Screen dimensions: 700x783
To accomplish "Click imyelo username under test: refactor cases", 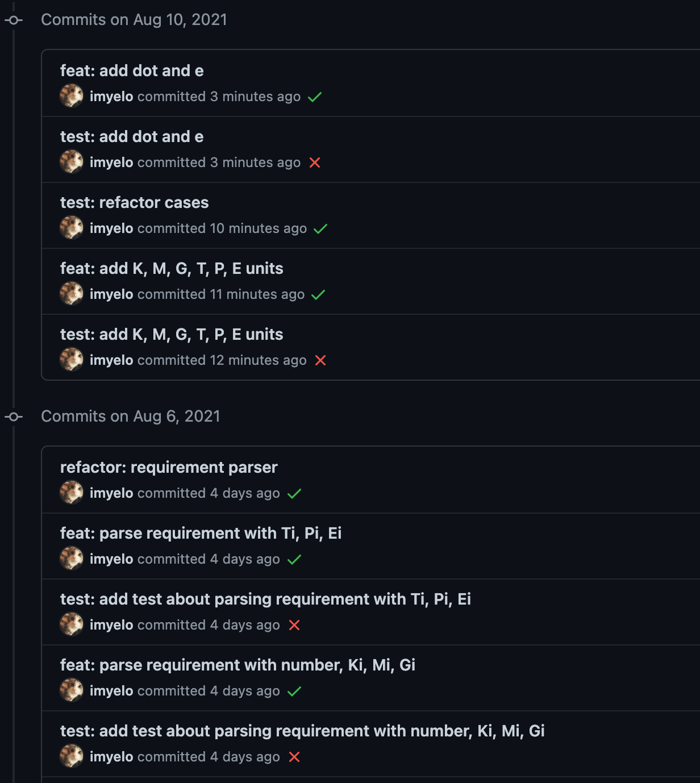I will tap(111, 228).
